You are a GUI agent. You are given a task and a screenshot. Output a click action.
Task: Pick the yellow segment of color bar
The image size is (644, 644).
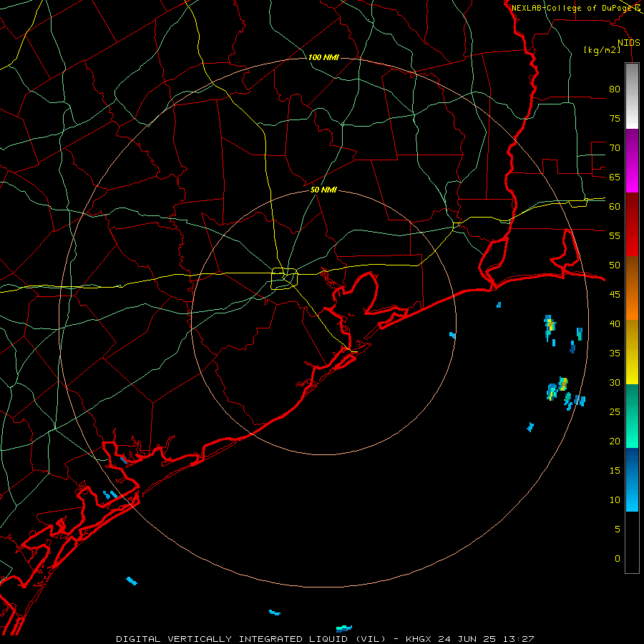pos(632,352)
